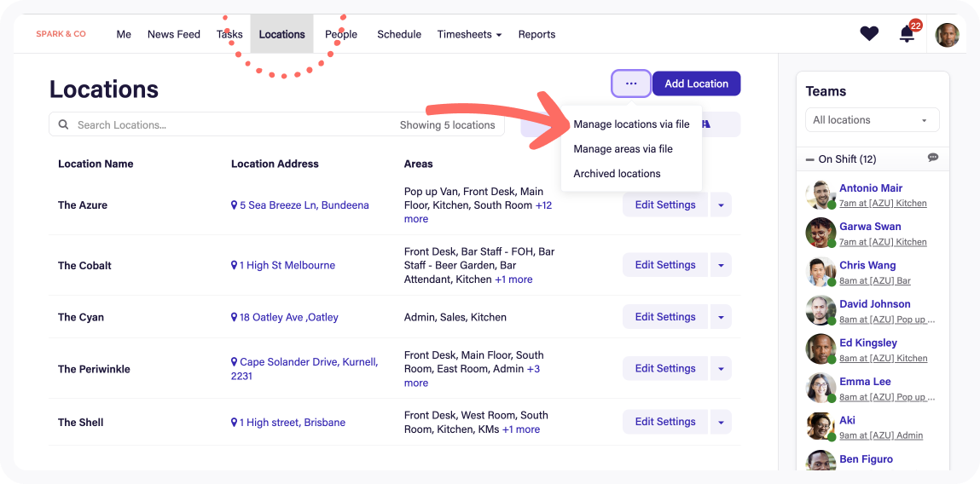Image resolution: width=980 pixels, height=484 pixels.
Task: Open the 1 High street, Brisbane address link
Action: pyautogui.click(x=292, y=423)
